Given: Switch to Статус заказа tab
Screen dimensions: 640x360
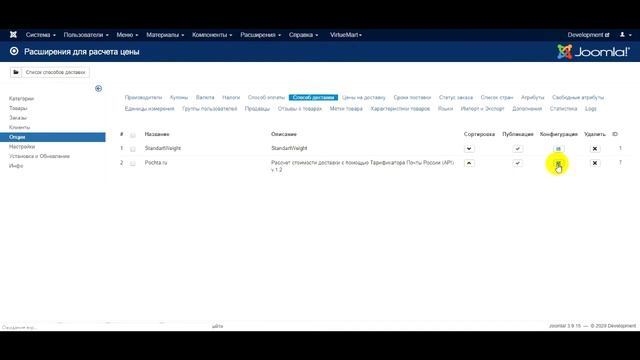Looking at the screenshot, I should tap(456, 98).
